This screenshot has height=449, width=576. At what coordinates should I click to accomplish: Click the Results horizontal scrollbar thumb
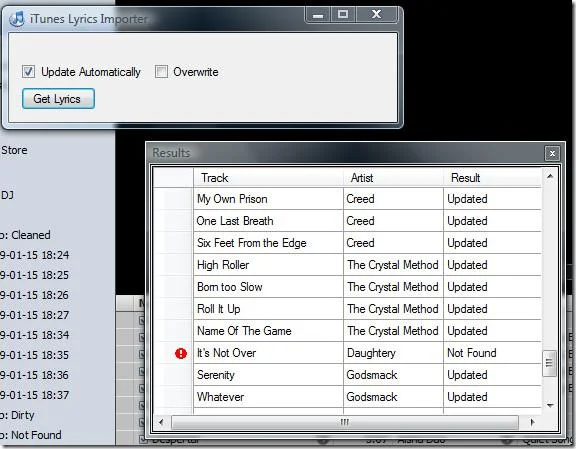345,422
